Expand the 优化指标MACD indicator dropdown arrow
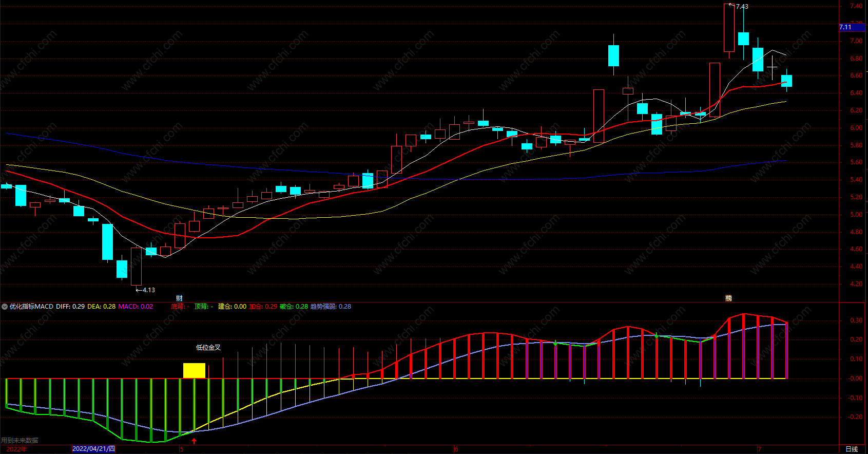This screenshot has width=868, height=454. (x=5, y=307)
